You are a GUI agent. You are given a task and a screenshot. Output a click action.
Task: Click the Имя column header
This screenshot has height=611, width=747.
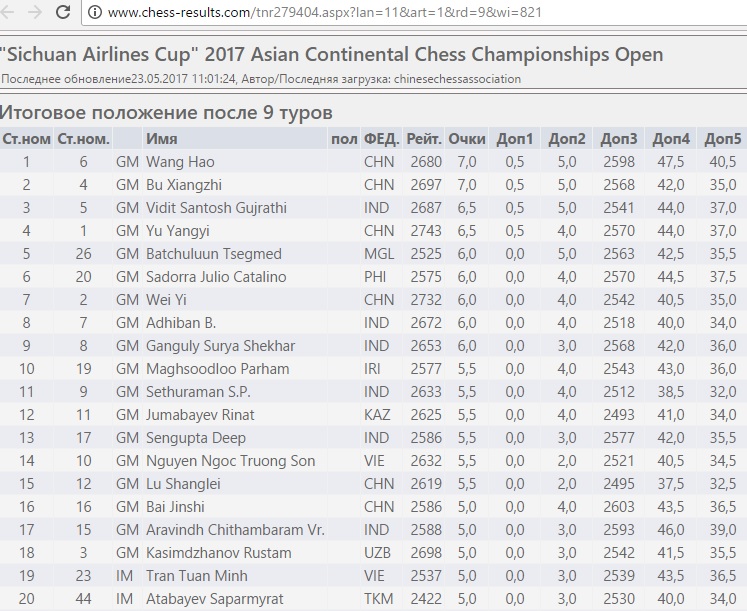tap(162, 139)
